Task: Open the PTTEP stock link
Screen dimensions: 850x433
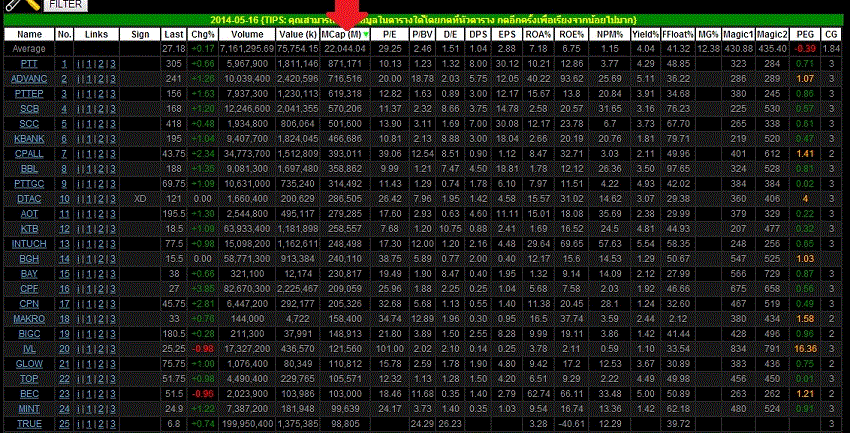Action: pyautogui.click(x=29, y=94)
